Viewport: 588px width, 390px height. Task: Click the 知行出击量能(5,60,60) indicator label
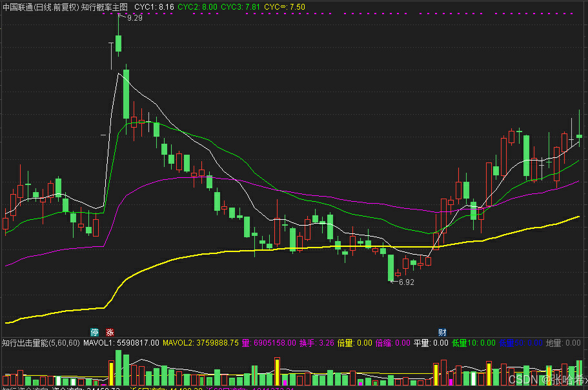41,343
